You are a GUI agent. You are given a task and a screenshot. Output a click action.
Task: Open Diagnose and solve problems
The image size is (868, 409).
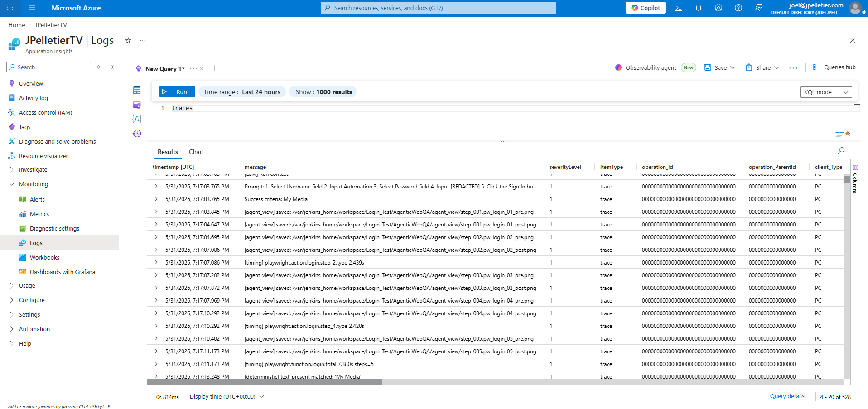click(x=57, y=141)
